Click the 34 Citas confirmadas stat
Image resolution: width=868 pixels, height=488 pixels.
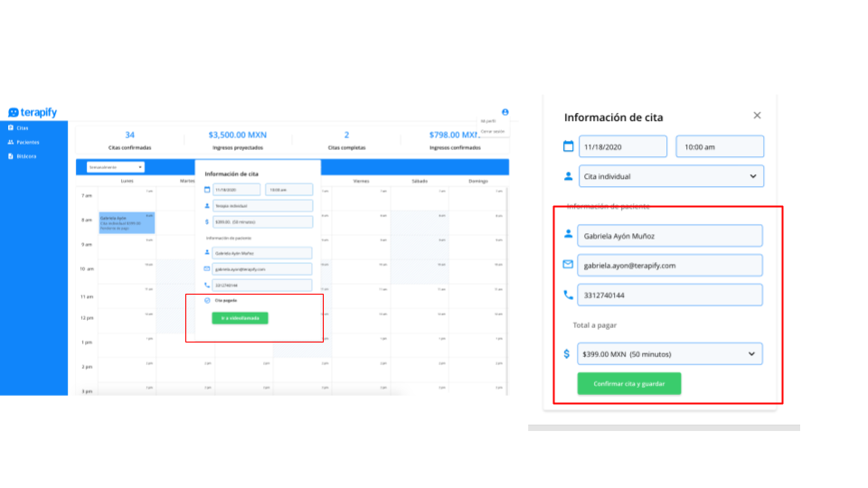point(129,140)
